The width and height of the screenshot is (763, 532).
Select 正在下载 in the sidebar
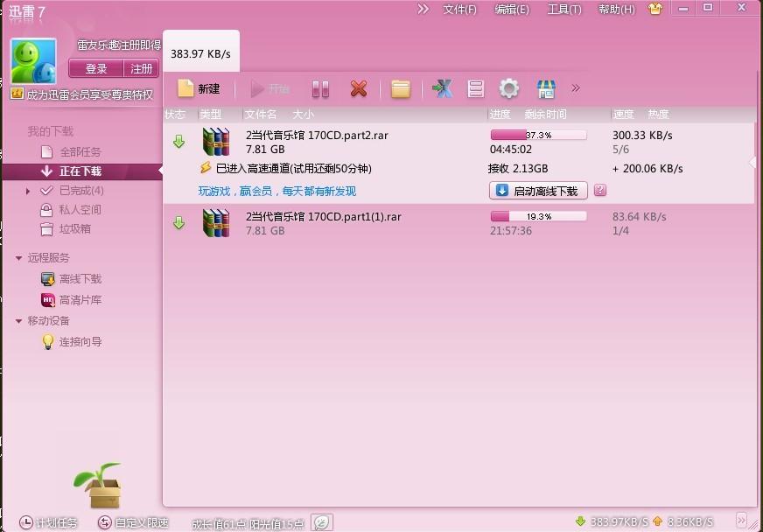pyautogui.click(x=80, y=171)
